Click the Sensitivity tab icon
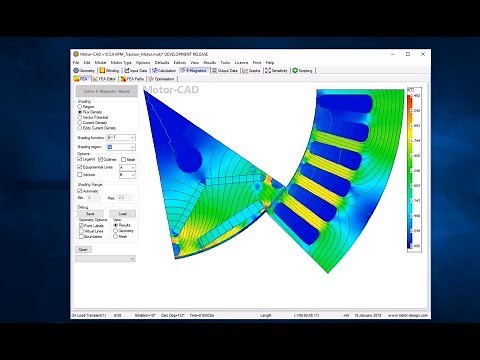 [268, 71]
